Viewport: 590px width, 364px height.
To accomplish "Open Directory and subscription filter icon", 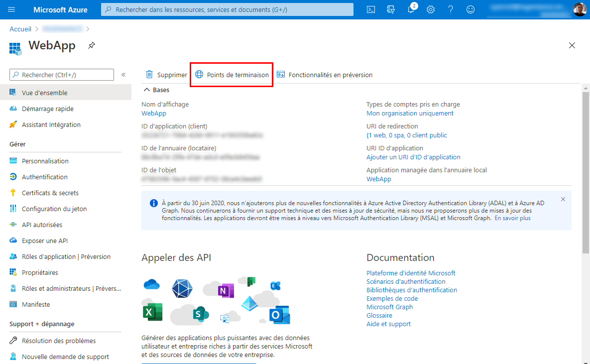I will coord(390,9).
